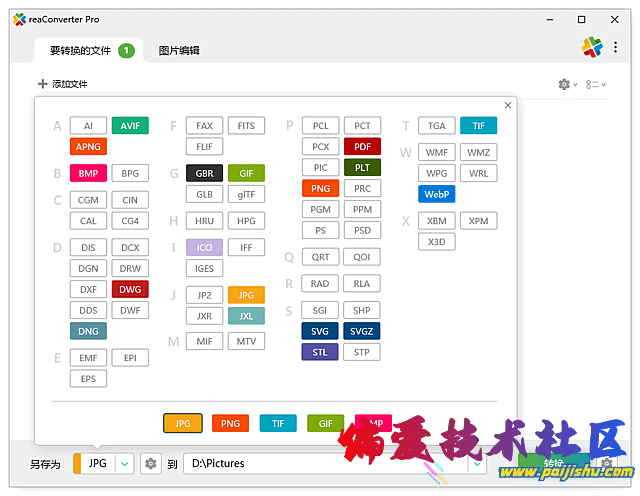Select the BMP format button
The width and height of the screenshot is (640, 496).
(x=88, y=173)
